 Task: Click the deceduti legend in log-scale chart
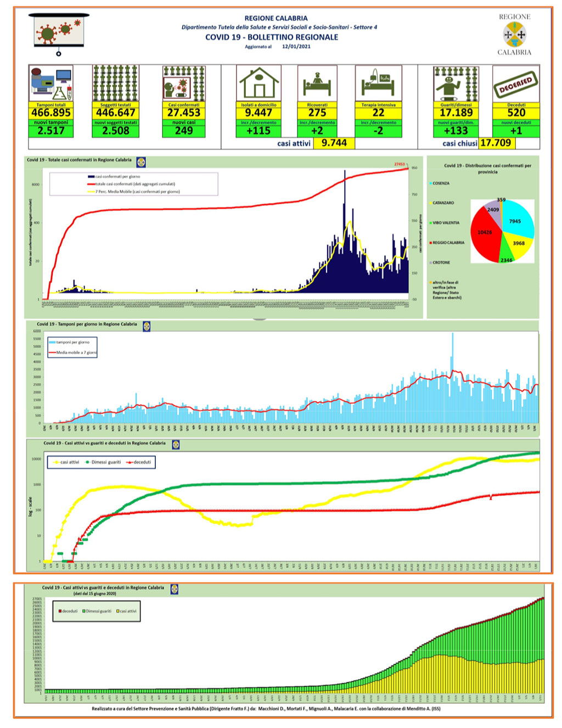click(139, 462)
